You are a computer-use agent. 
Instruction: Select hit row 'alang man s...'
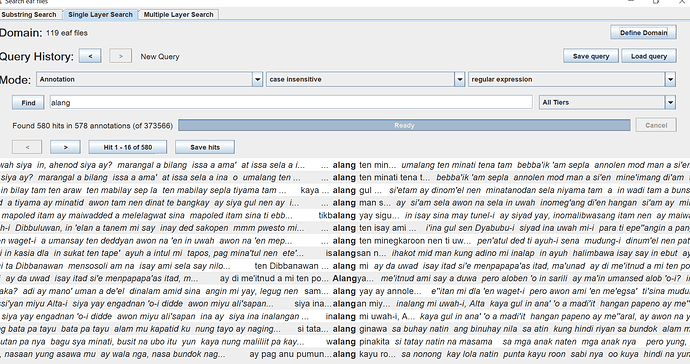click(345, 203)
